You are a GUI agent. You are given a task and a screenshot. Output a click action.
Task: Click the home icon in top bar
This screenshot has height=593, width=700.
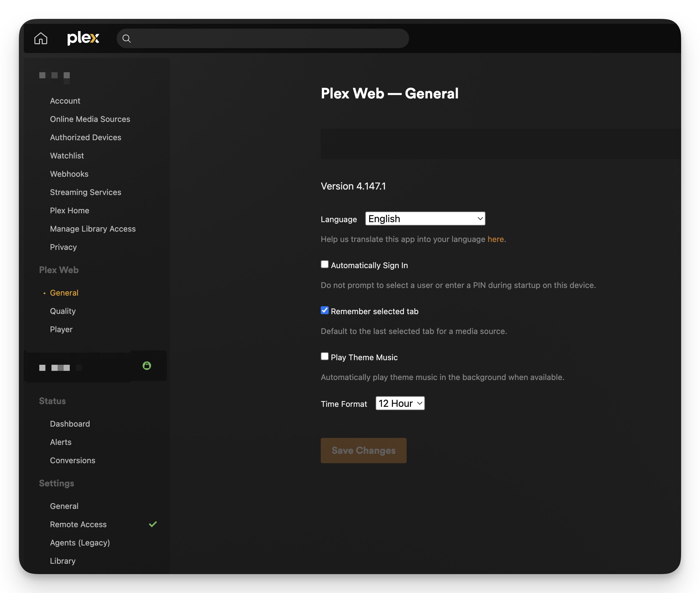(x=41, y=38)
